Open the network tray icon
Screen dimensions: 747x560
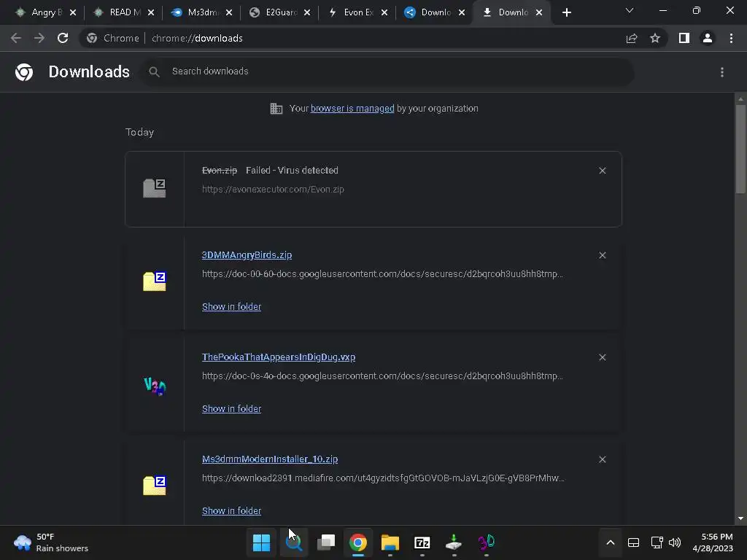point(657,542)
